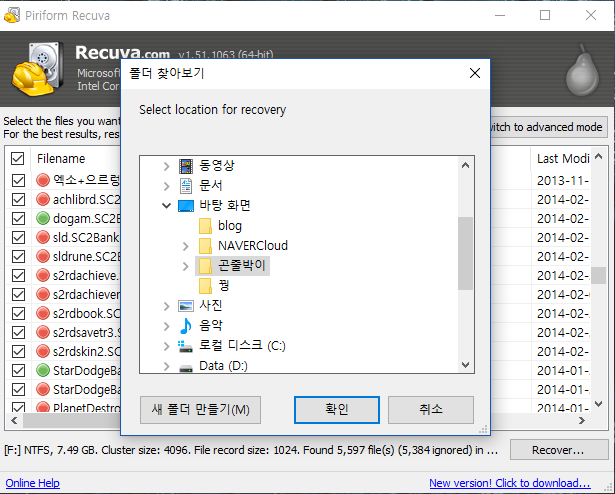Click the Local Disk (C:) drive icon
This screenshot has height=494, width=615.
186,346
